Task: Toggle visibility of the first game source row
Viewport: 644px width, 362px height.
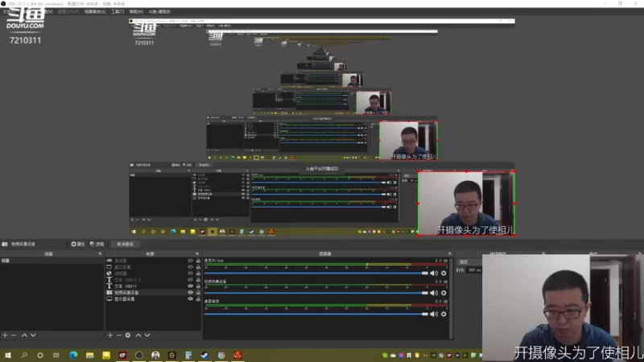Action: tap(190, 261)
